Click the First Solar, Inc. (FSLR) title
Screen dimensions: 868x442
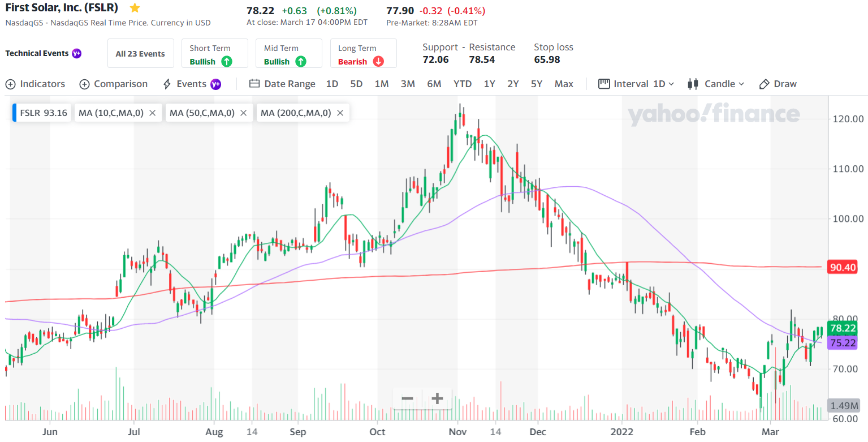click(62, 8)
